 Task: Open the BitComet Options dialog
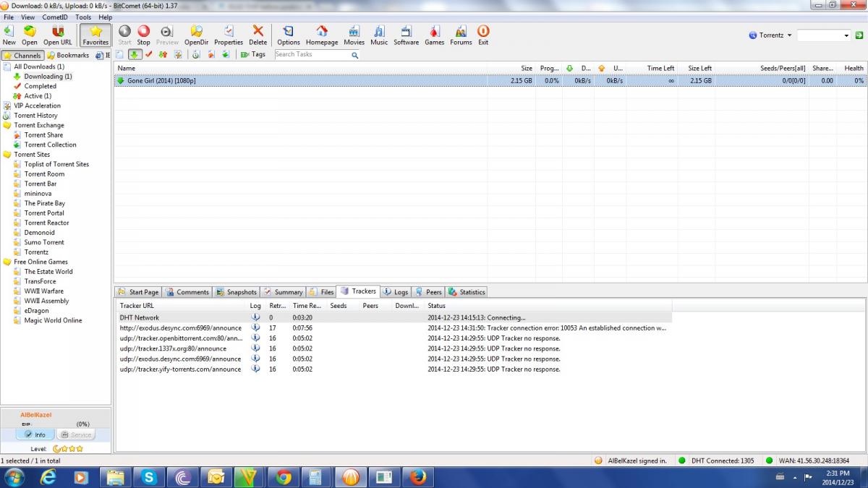click(288, 32)
